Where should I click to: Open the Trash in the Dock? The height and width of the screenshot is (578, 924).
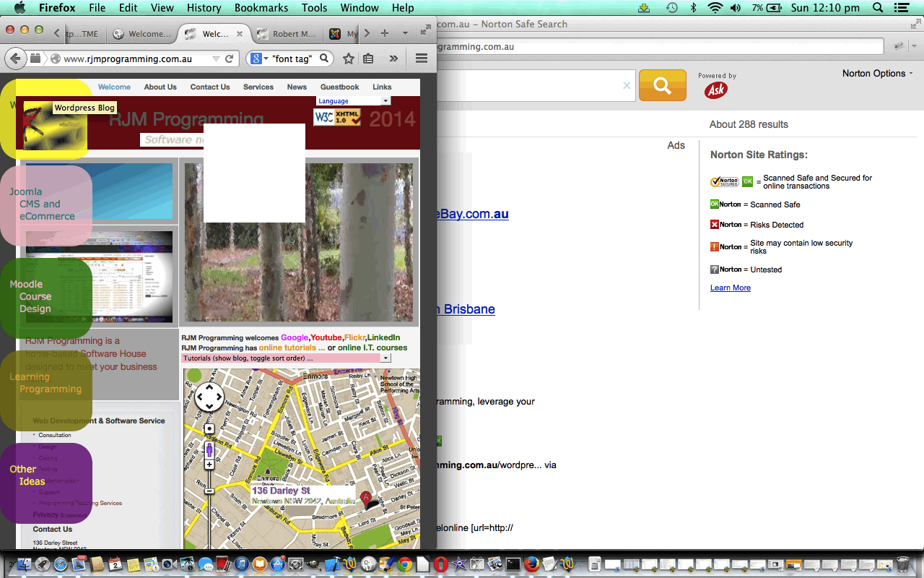[902, 564]
